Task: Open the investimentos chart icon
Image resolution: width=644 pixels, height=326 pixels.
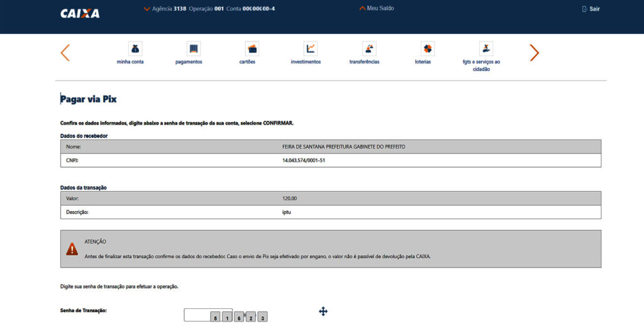Action: pyautogui.click(x=310, y=49)
